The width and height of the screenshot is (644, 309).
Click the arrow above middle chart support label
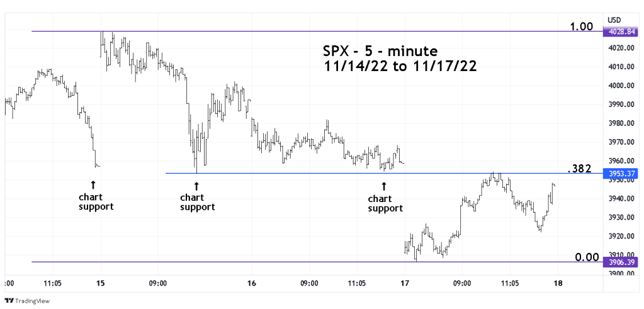196,185
